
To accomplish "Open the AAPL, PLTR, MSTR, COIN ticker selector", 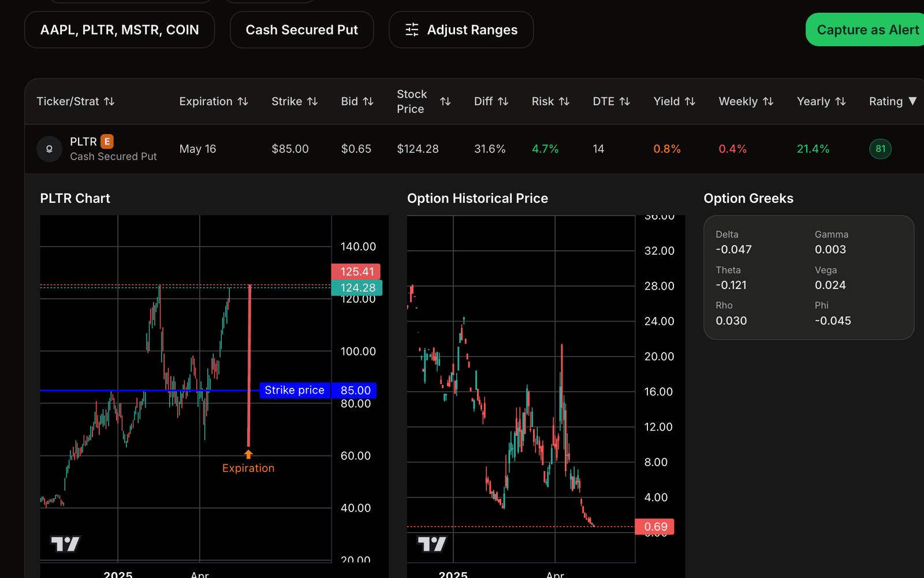I will tap(120, 30).
